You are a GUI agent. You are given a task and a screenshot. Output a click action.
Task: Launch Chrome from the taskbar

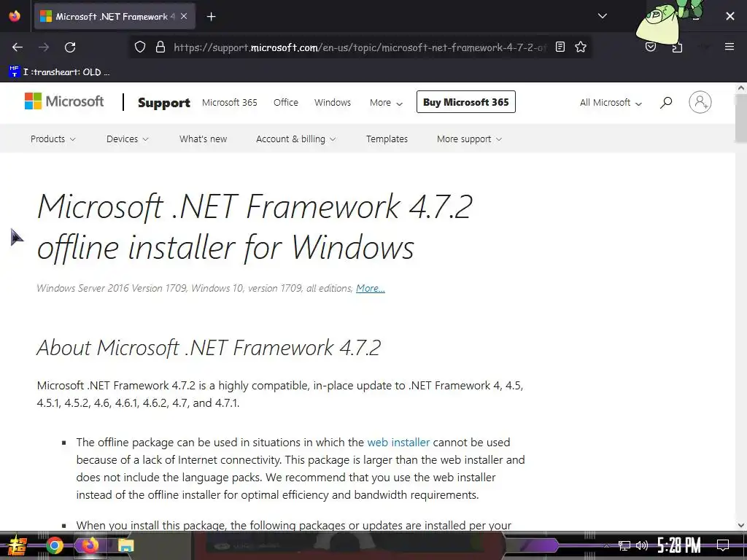click(54, 545)
